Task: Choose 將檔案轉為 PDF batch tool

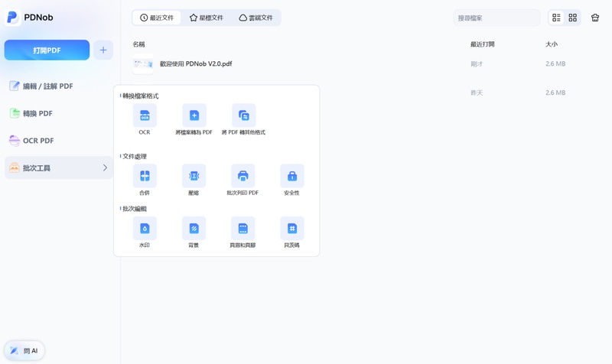Action: coord(194,115)
